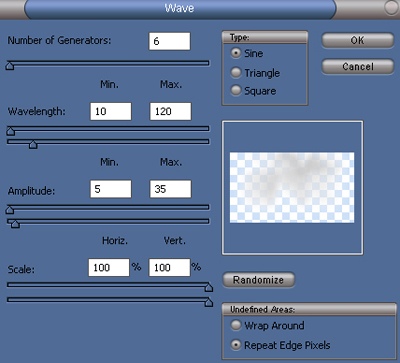Click the Amplitude maximum slider handle
The image size is (400, 363).
pyautogui.click(x=15, y=224)
